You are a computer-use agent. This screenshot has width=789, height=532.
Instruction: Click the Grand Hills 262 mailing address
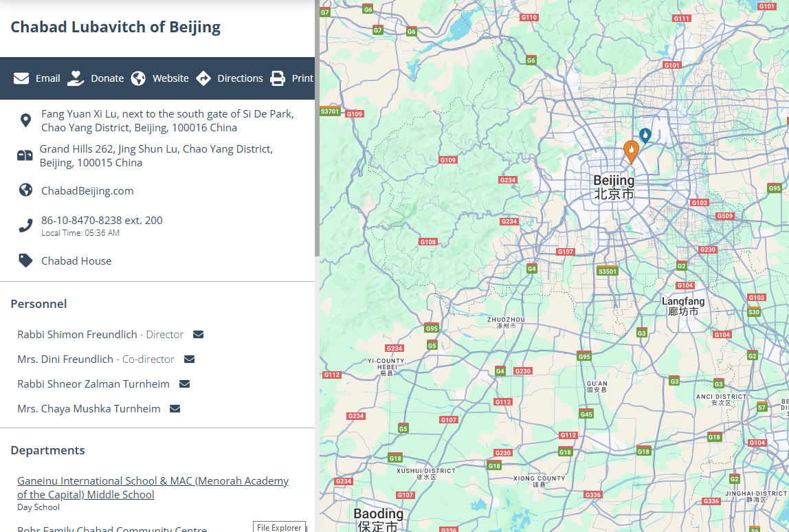(156, 155)
